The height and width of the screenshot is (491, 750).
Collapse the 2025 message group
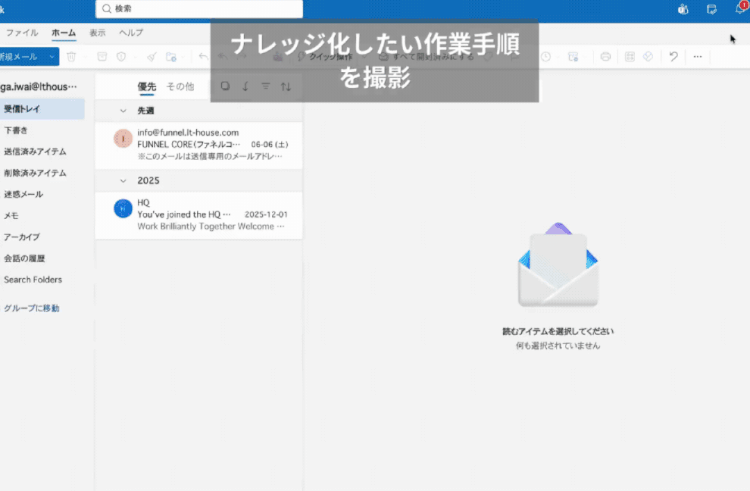[123, 181]
